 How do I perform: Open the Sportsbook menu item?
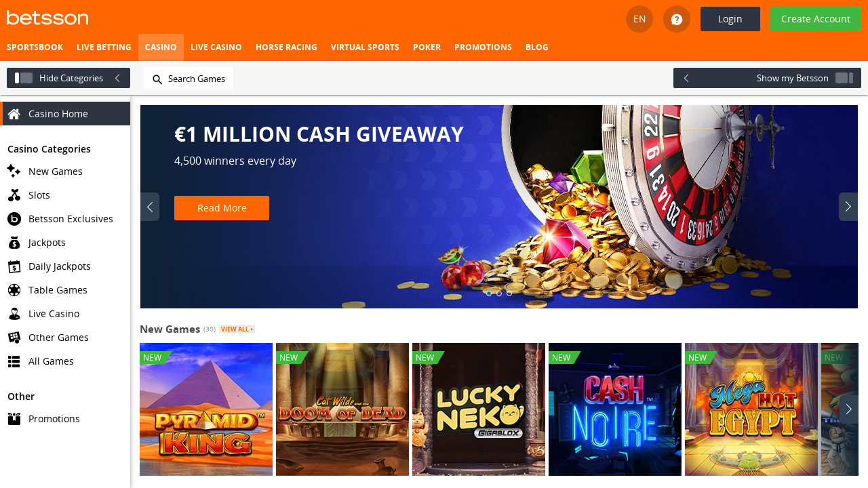pos(35,47)
